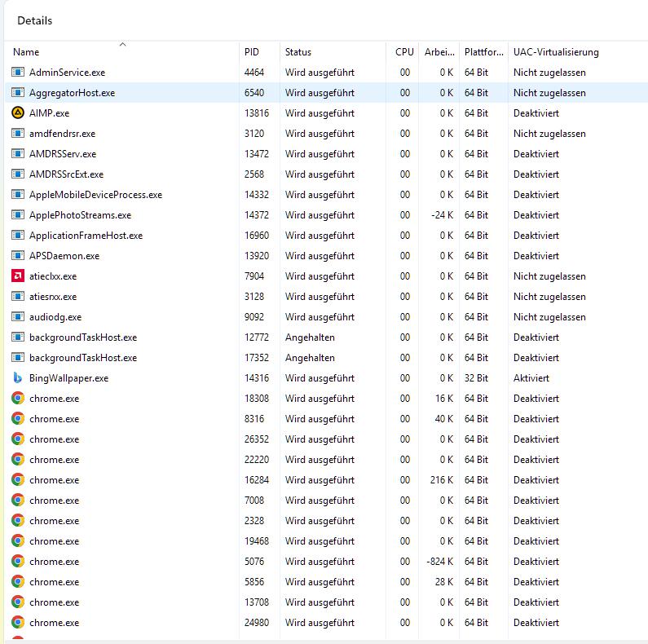The width and height of the screenshot is (648, 644).
Task: Click the -824 K memory value
Action: [x=439, y=562]
